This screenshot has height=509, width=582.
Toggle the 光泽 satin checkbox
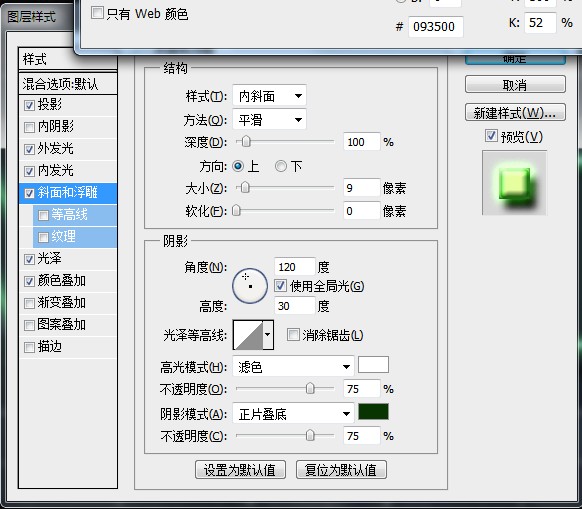pos(29,259)
